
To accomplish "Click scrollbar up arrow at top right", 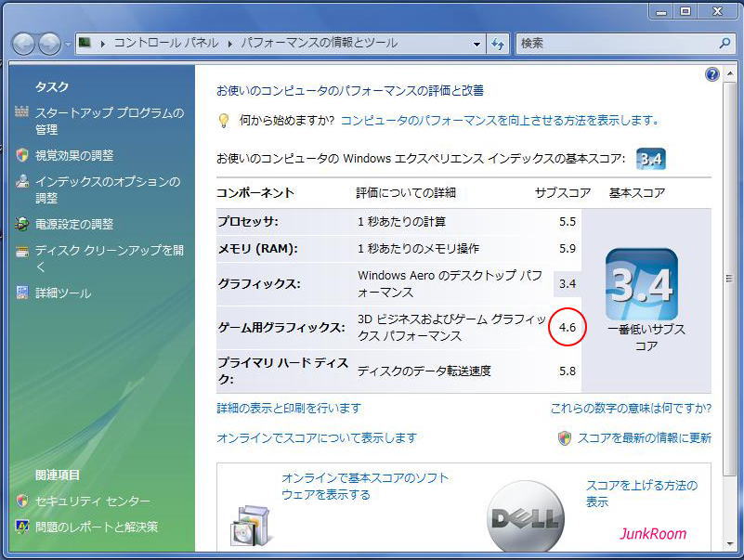I will tap(729, 73).
